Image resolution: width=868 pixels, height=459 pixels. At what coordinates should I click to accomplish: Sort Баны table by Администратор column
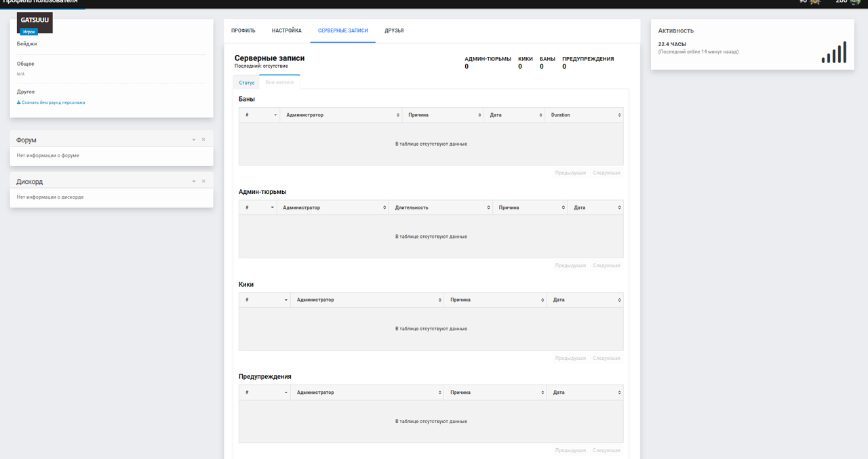(x=341, y=115)
